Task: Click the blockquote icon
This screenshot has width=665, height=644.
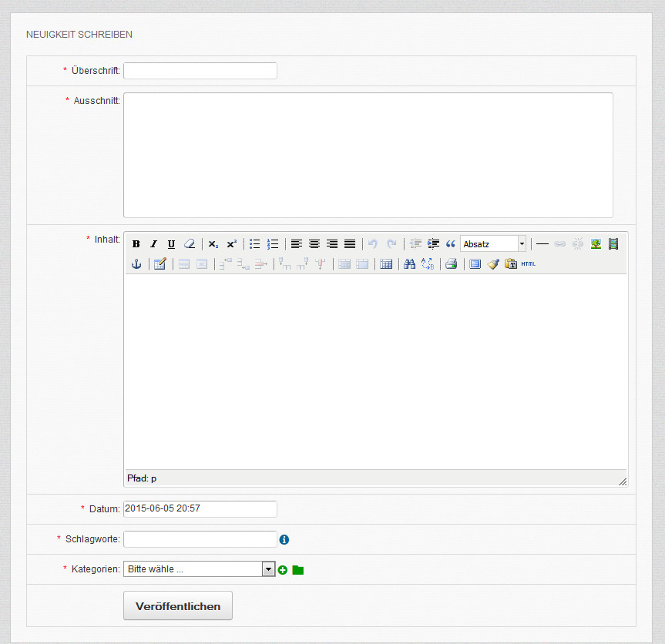Action: click(451, 244)
